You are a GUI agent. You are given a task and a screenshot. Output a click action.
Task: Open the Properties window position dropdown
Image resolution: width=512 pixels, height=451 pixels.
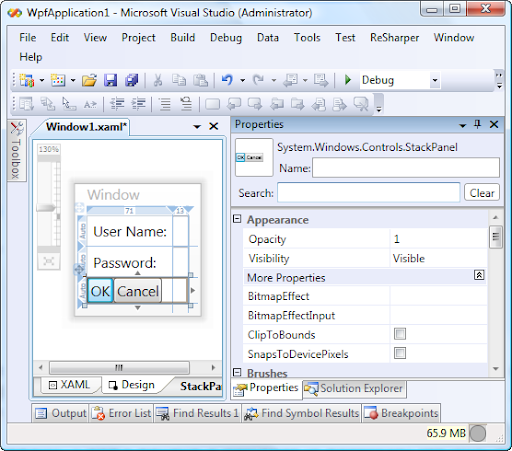click(x=462, y=126)
